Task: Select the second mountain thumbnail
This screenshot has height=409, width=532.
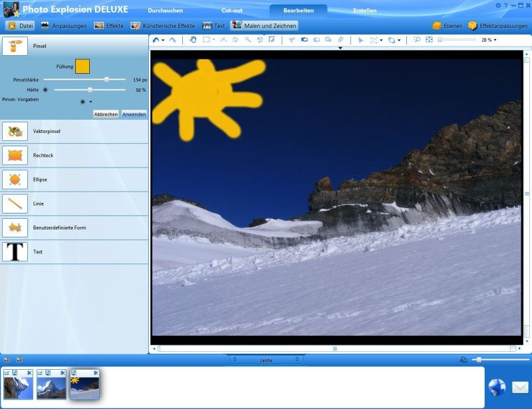Action: click(x=51, y=384)
